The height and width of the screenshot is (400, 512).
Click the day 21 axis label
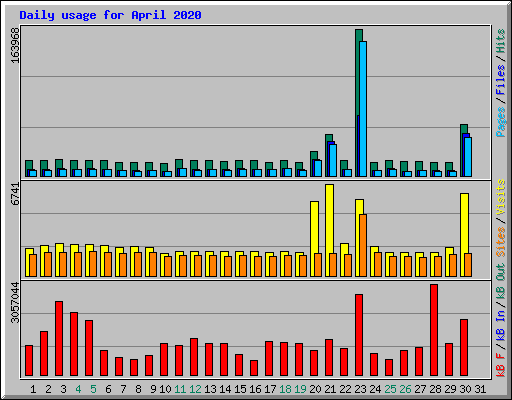pyautogui.click(x=330, y=389)
